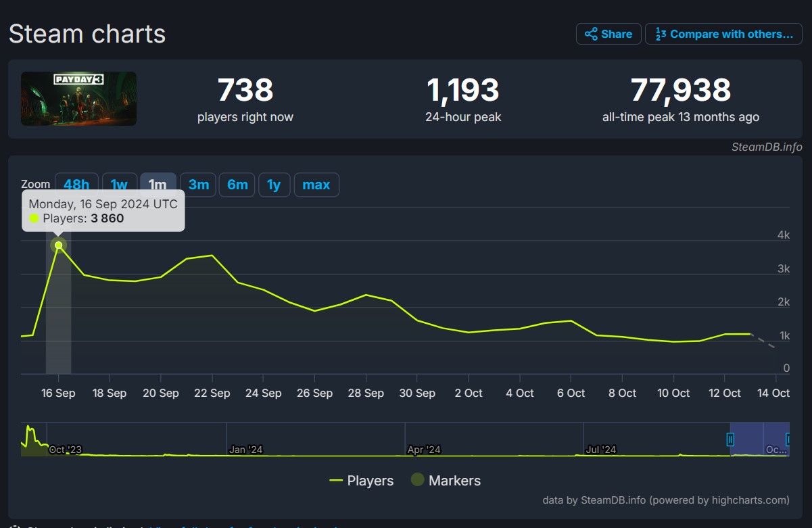The width and height of the screenshot is (812, 528).
Task: Click the 22 Sep x-axis label
Action: (212, 393)
